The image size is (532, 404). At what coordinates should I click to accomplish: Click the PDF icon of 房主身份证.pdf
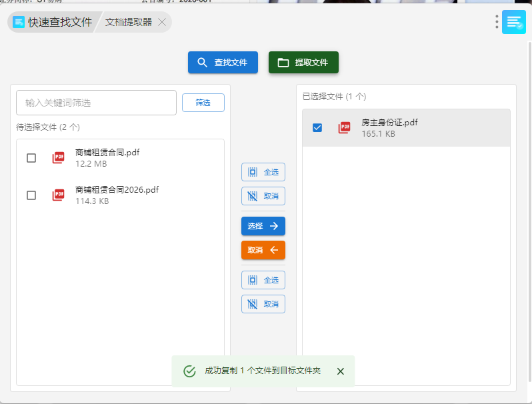pyautogui.click(x=344, y=127)
